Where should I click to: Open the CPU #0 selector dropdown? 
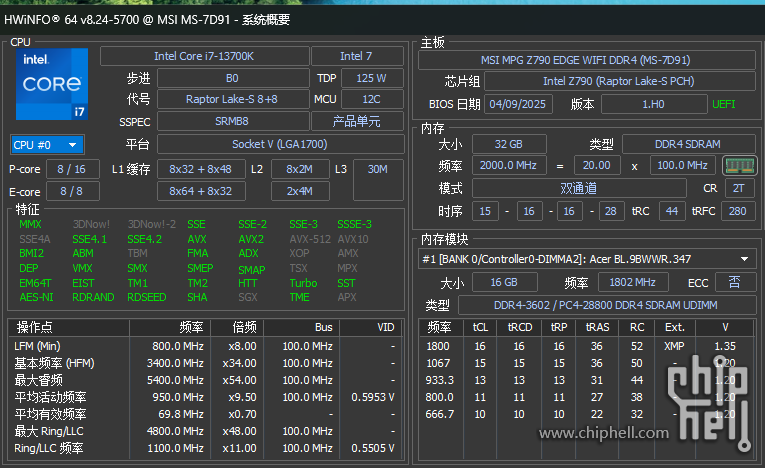coord(47,145)
